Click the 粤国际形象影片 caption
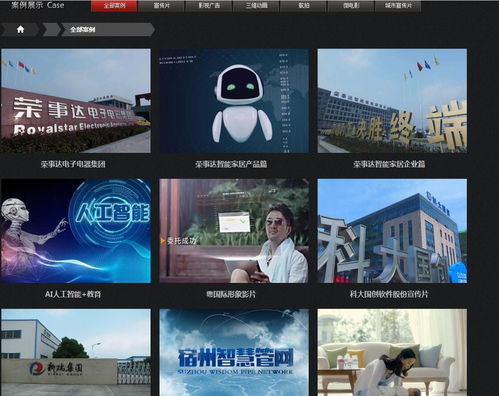 231,294
